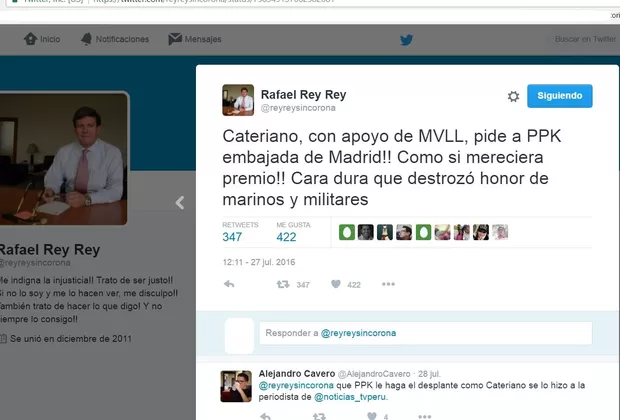Click Siguiendo button to unfollow
The width and height of the screenshot is (620, 420).
(560, 96)
